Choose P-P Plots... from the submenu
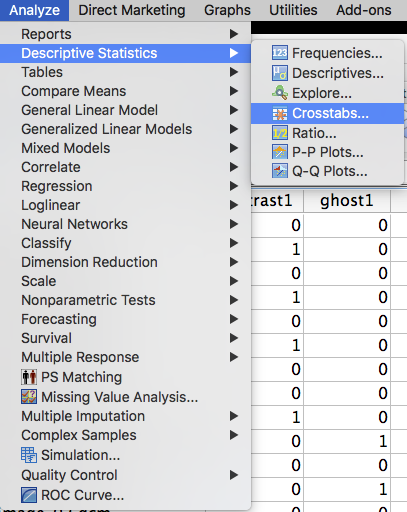The image size is (407, 512). [x=327, y=152]
